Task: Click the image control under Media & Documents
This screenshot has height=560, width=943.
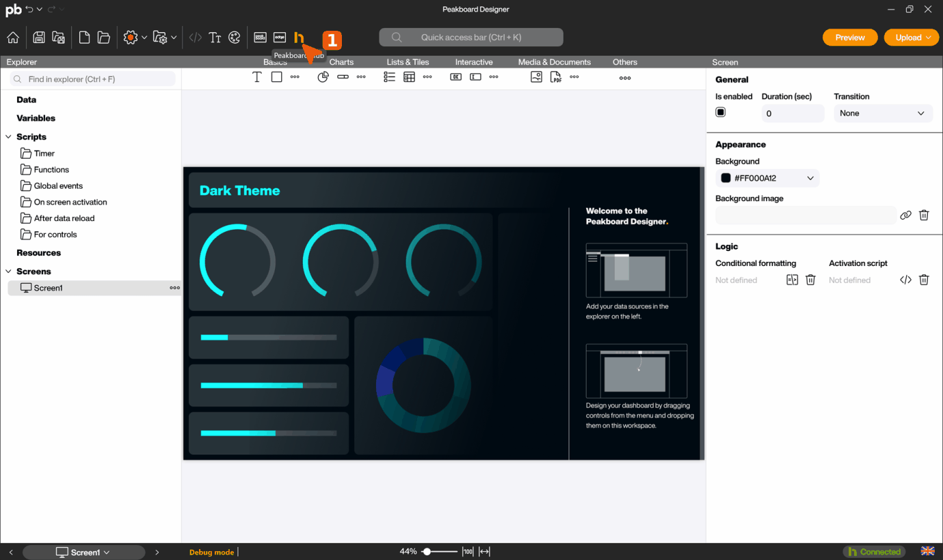Action: coord(536,77)
